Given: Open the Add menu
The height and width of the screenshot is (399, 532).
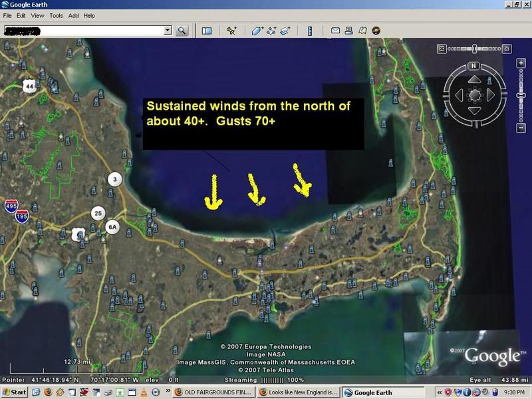Looking at the screenshot, I should tap(73, 15).
